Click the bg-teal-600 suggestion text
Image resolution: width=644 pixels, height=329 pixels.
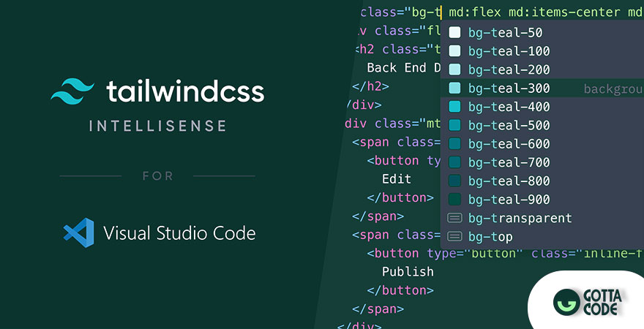tap(509, 144)
